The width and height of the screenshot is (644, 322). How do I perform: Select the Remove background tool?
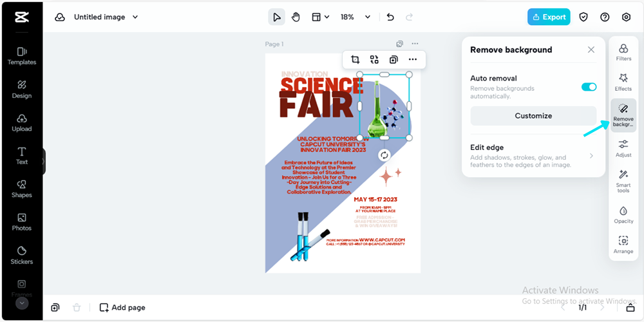pos(623,115)
